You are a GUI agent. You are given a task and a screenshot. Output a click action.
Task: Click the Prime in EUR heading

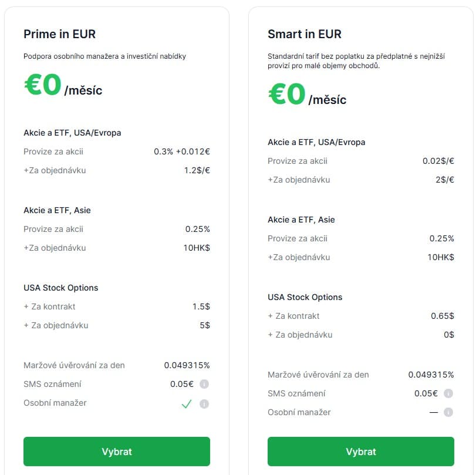[59, 34]
